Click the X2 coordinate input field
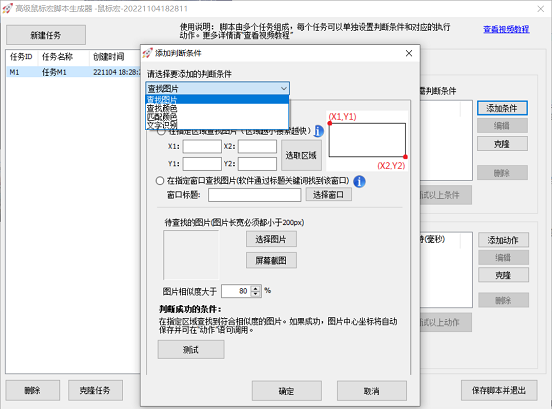The height and width of the screenshot is (409, 552). click(257, 146)
